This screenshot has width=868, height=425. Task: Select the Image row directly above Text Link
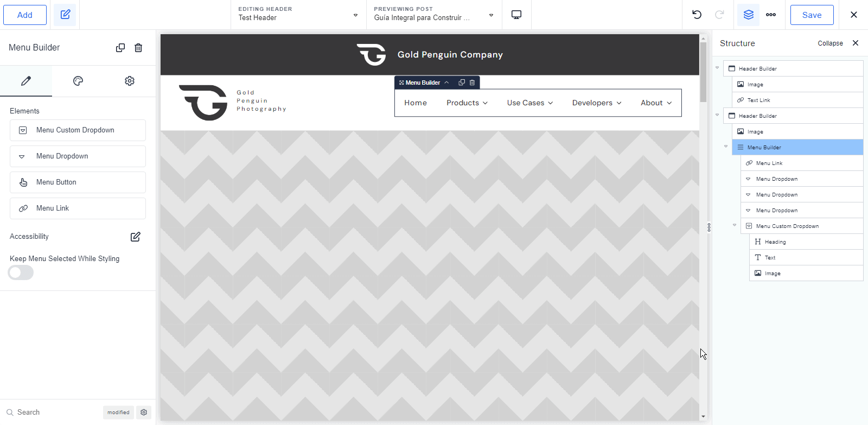pyautogui.click(x=797, y=85)
